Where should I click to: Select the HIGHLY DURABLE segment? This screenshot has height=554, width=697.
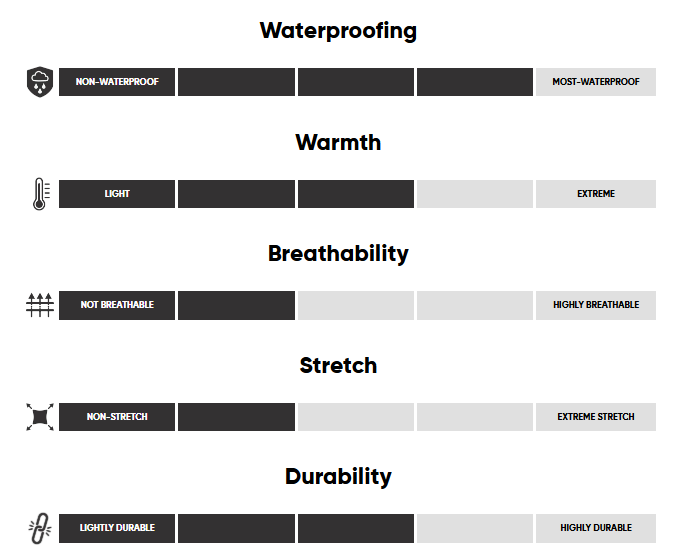[x=596, y=528]
